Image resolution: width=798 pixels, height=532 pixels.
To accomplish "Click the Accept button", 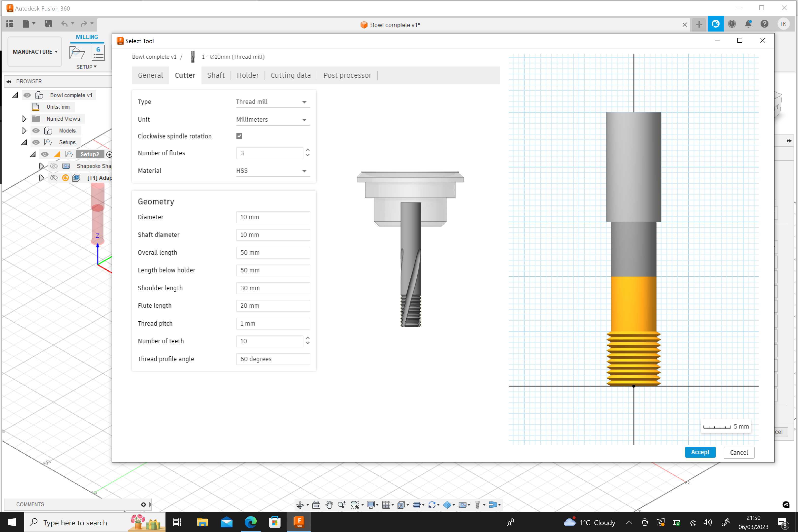I will (x=700, y=452).
